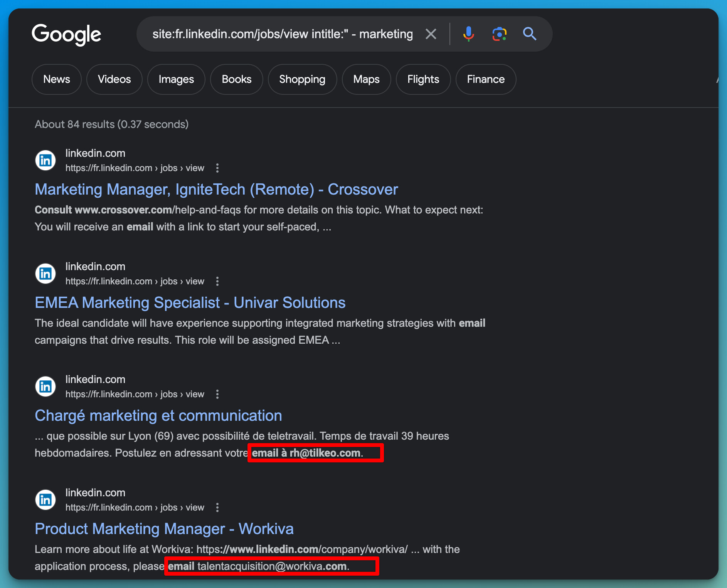Open Google Lens image search

[x=499, y=34]
